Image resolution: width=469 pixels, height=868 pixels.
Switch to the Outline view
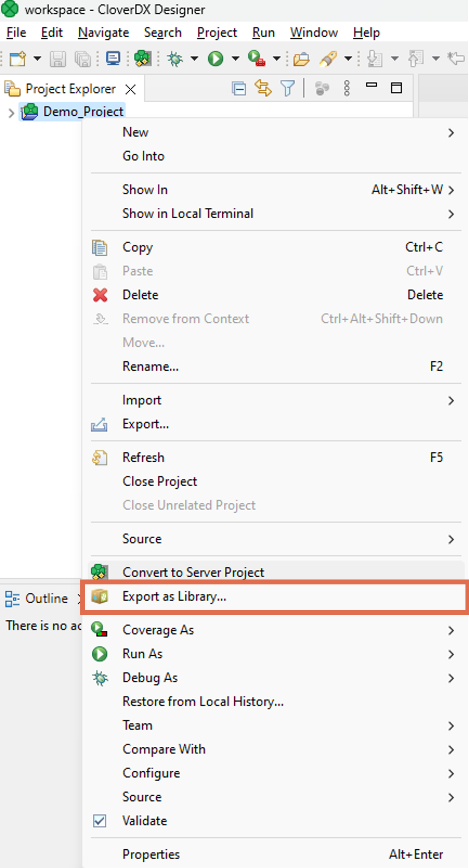click(x=46, y=598)
